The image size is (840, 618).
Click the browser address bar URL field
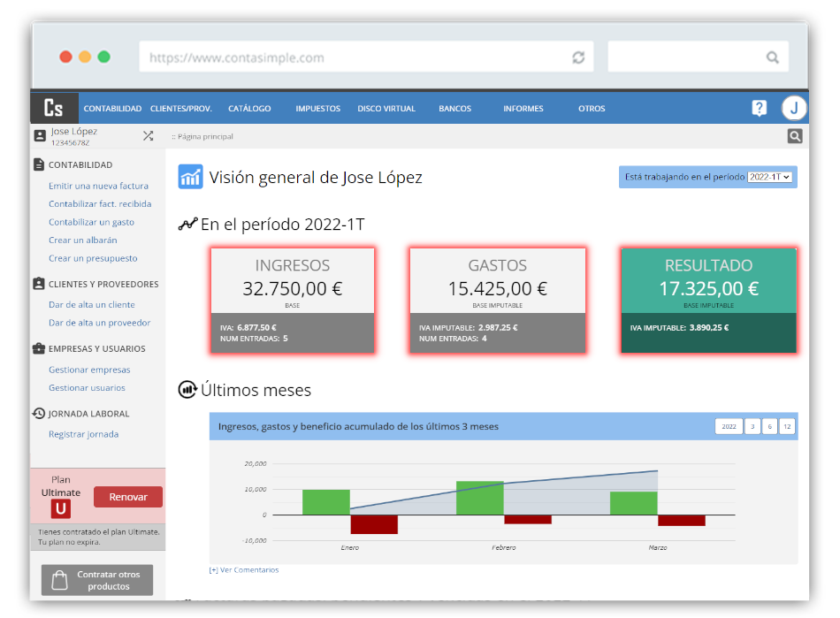click(x=366, y=57)
